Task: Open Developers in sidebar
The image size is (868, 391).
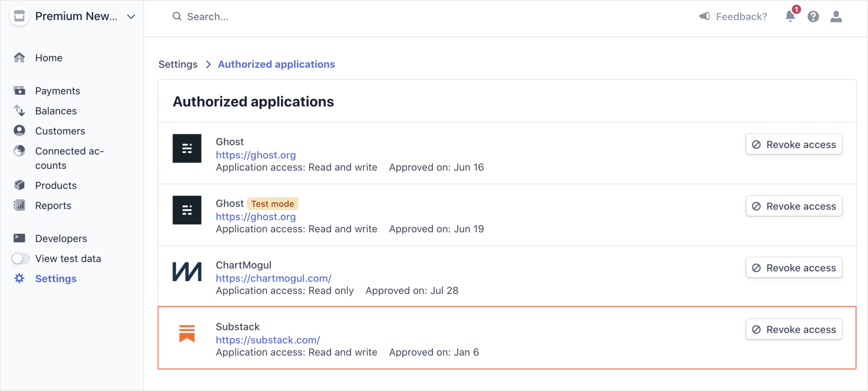Action: click(x=61, y=239)
